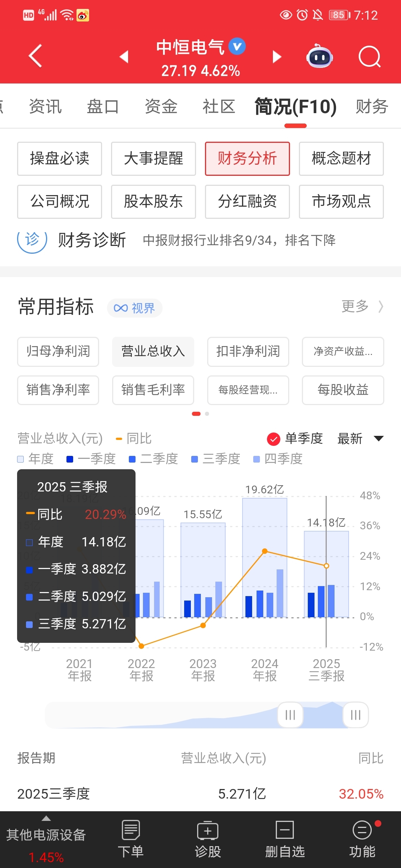Screen dimensions: 401x868
Task: Switch to the 盘口 tab
Action: 103,106
